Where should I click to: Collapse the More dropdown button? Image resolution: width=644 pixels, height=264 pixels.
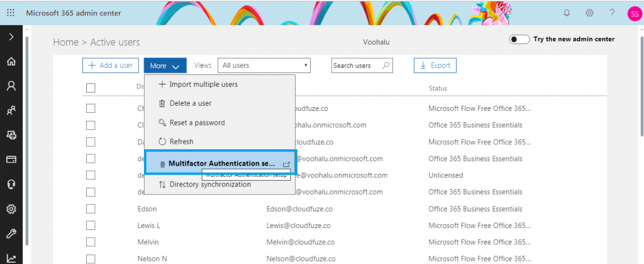point(165,66)
